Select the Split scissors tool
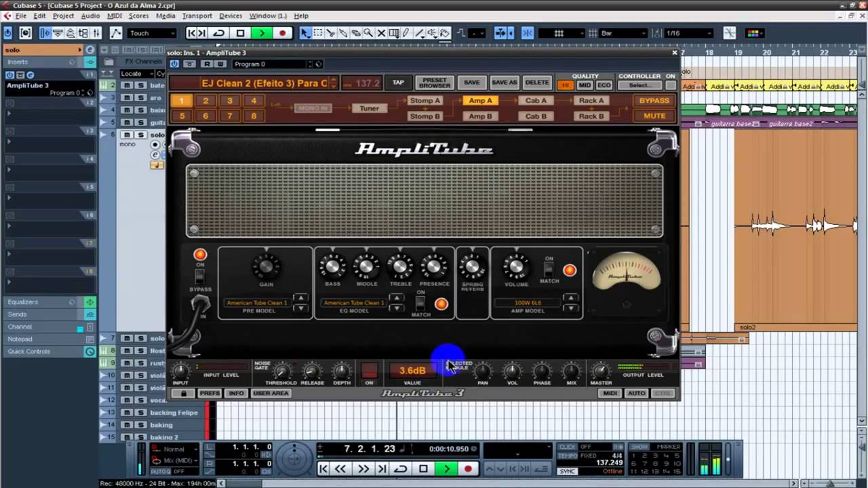Viewport: 868px width, 488px height. point(330,33)
